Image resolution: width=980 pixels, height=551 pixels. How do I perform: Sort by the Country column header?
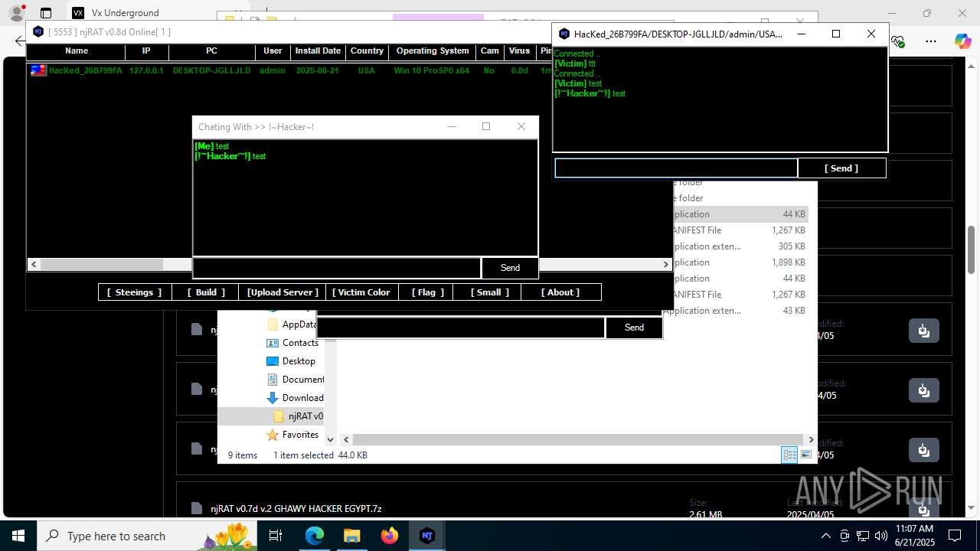367,51
